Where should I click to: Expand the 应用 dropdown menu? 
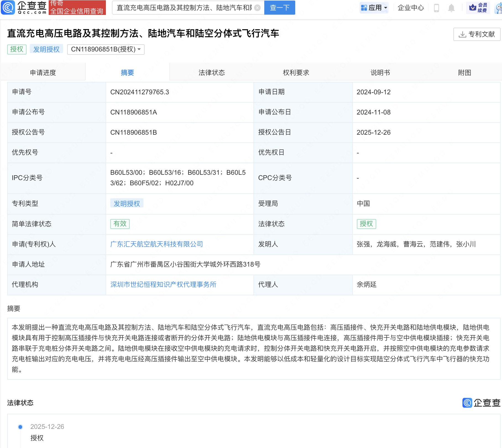pos(374,8)
